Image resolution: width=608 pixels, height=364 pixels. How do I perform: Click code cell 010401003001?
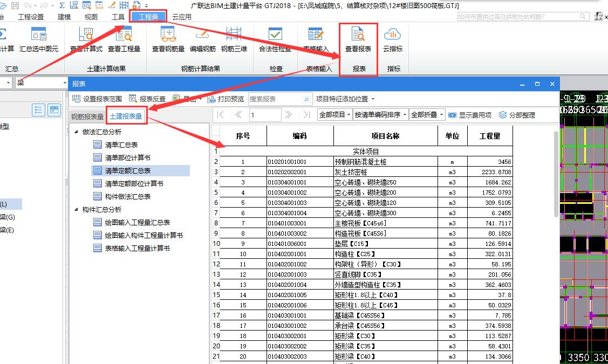click(x=300, y=223)
